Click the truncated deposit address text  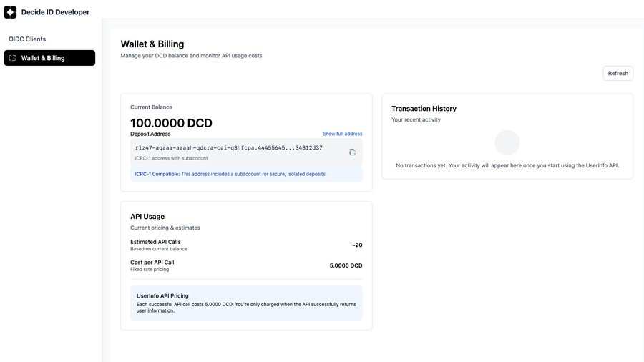pyautogui.click(x=229, y=148)
